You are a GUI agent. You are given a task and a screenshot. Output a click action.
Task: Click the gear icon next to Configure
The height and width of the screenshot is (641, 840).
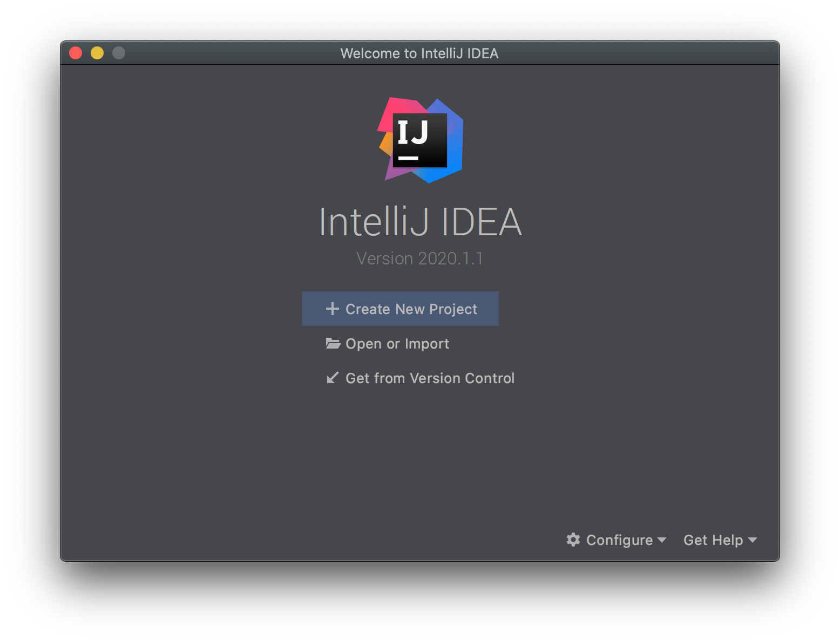coord(573,540)
